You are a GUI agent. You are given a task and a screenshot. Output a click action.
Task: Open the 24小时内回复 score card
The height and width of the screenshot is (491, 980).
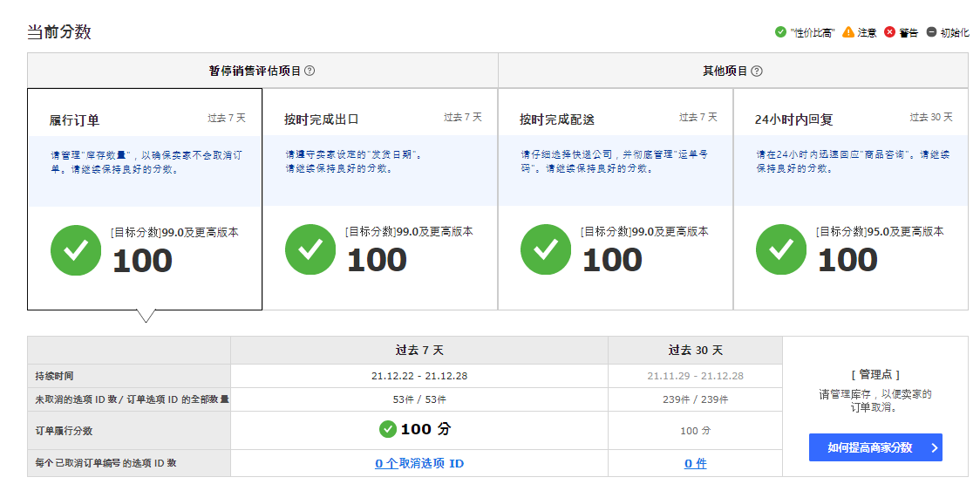851,199
